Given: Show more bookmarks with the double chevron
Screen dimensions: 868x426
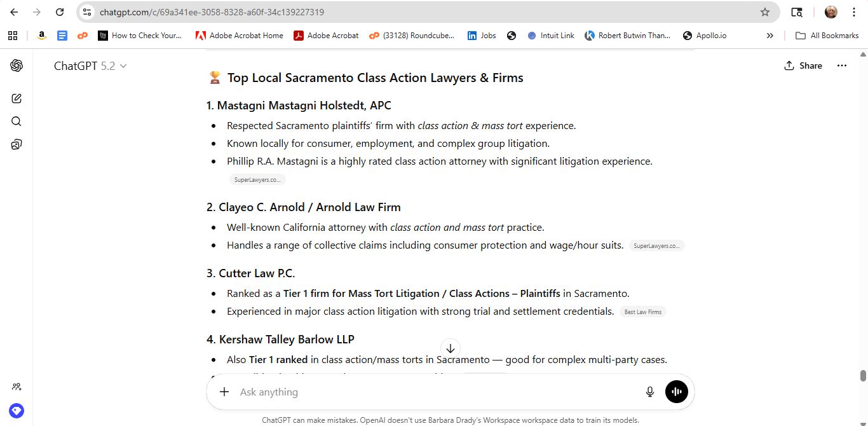Looking at the screenshot, I should 770,36.
